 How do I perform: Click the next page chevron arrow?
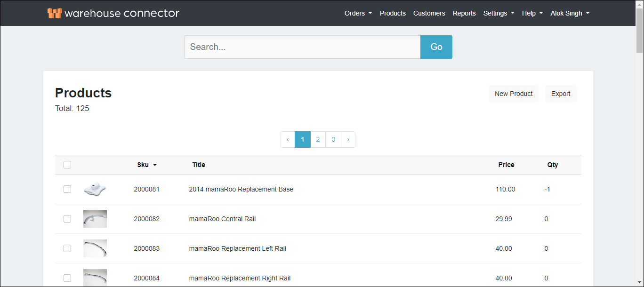[348, 139]
